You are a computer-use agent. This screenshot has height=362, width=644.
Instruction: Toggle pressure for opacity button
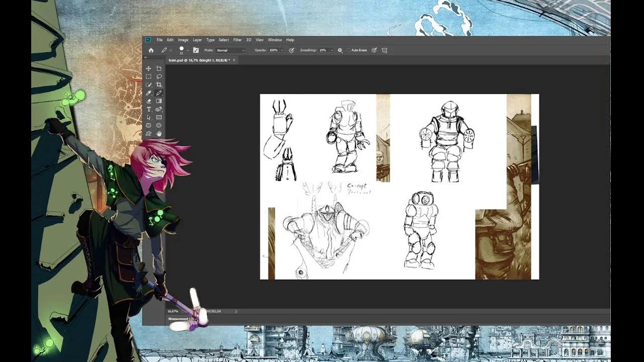[x=291, y=50]
